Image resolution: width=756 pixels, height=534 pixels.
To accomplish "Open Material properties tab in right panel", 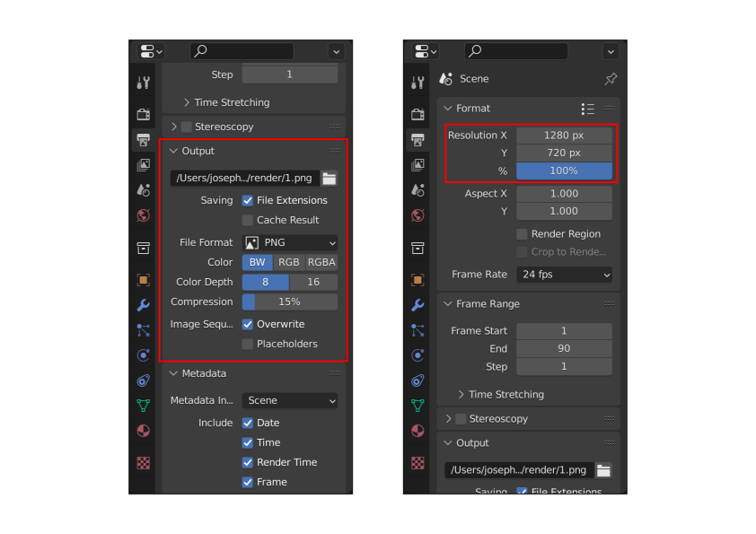I will click(x=418, y=431).
